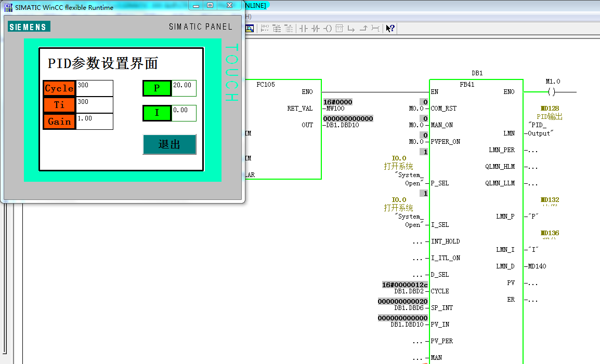The width and height of the screenshot is (600, 364).
Task: Click the block tree toolbar icon
Action: 277,28
